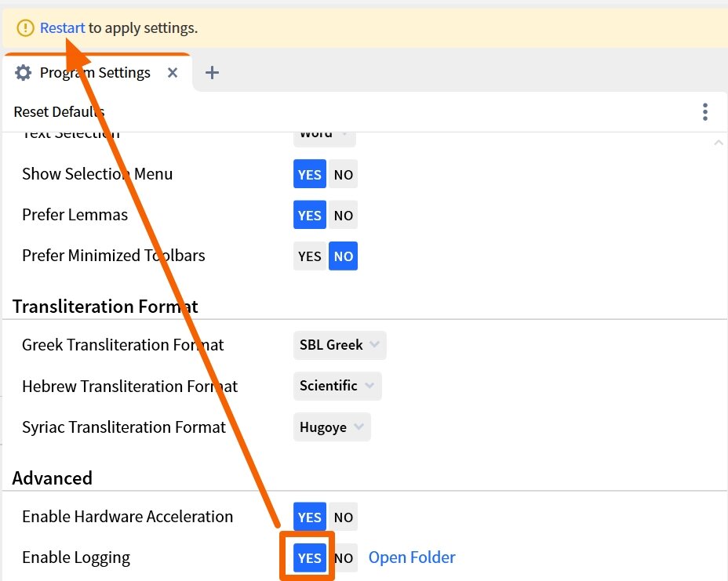The height and width of the screenshot is (581, 728).
Task: Set Show Selection Menu to NO
Action: 343,175
